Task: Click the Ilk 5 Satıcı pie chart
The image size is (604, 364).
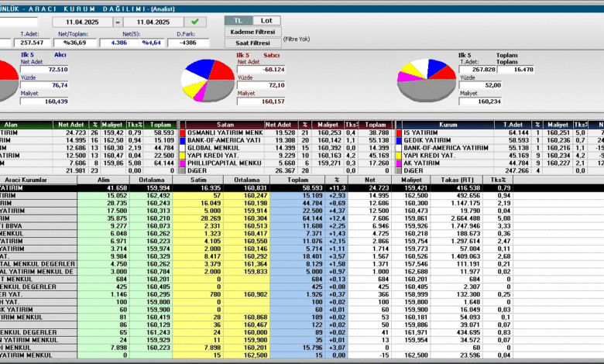Action: tap(208, 80)
